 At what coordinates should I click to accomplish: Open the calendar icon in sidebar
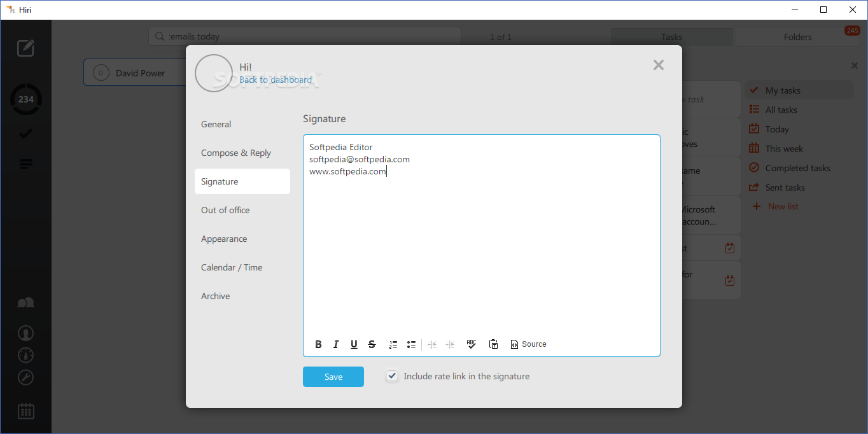click(25, 411)
